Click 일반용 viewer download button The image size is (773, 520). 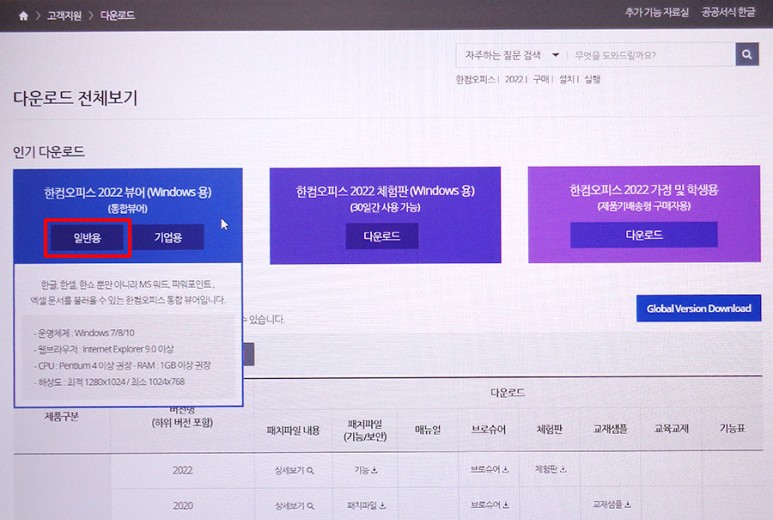[87, 238]
